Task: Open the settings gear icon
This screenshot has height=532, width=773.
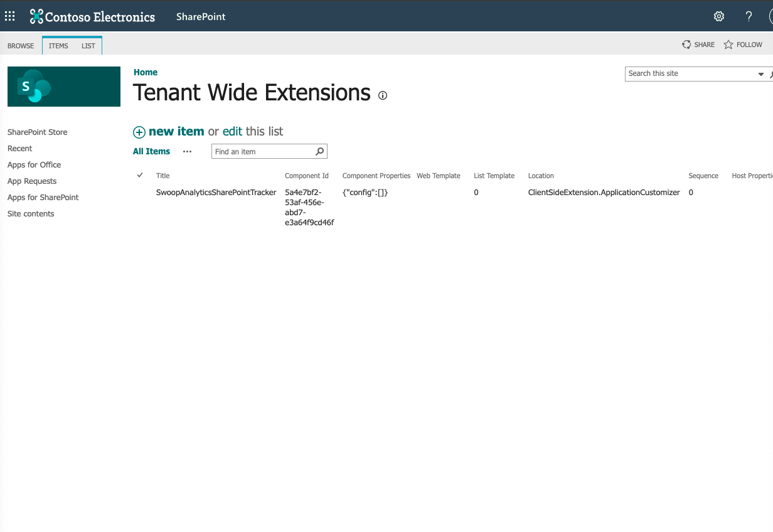Action: [719, 16]
